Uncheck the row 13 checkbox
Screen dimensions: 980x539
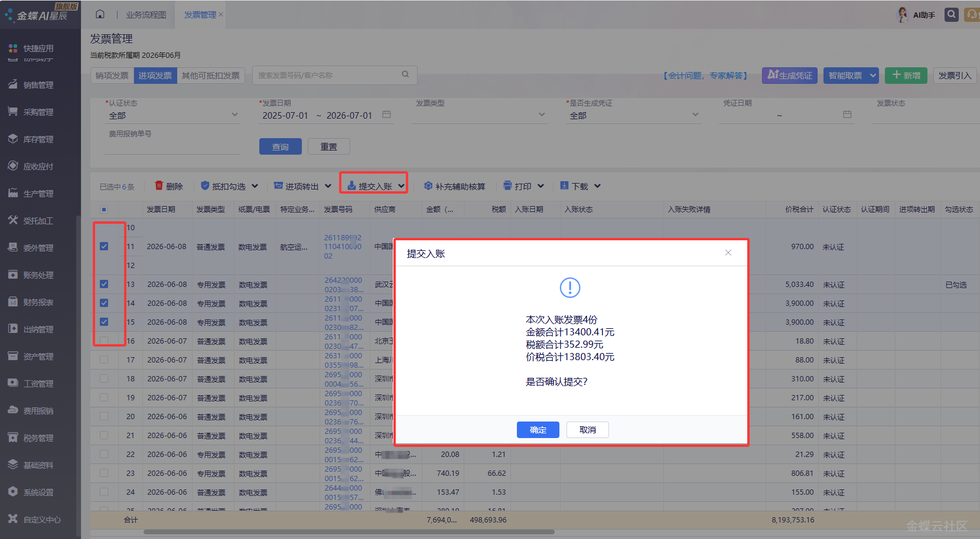(104, 284)
